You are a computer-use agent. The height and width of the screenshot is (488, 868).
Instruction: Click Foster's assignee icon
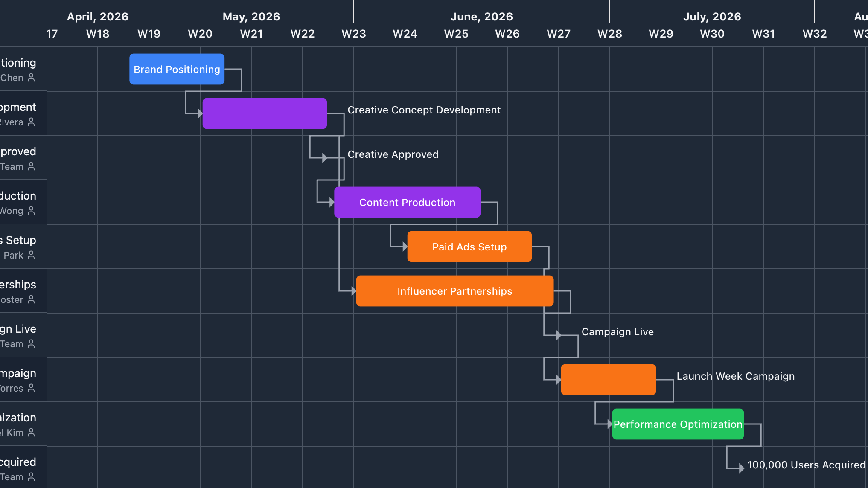[x=30, y=300]
